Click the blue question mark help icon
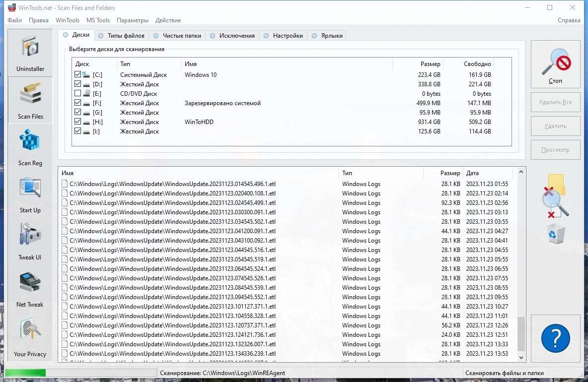Viewport: 588px width, 382px height. pyautogui.click(x=555, y=338)
